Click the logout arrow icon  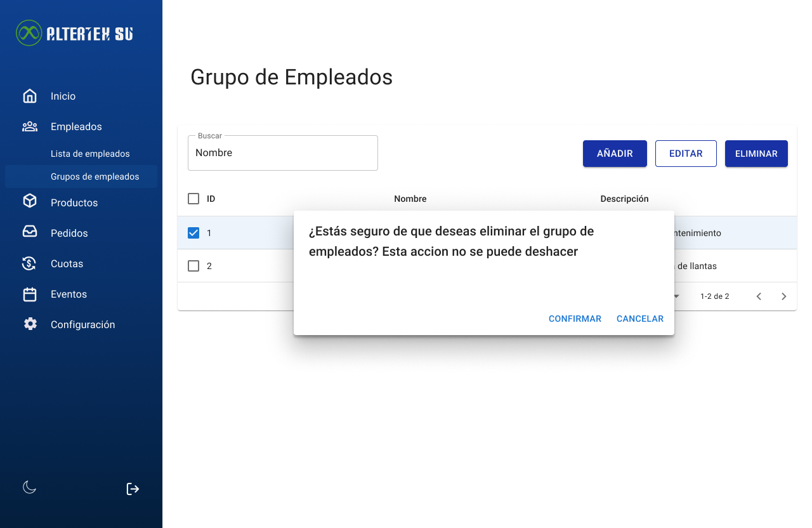tap(133, 489)
